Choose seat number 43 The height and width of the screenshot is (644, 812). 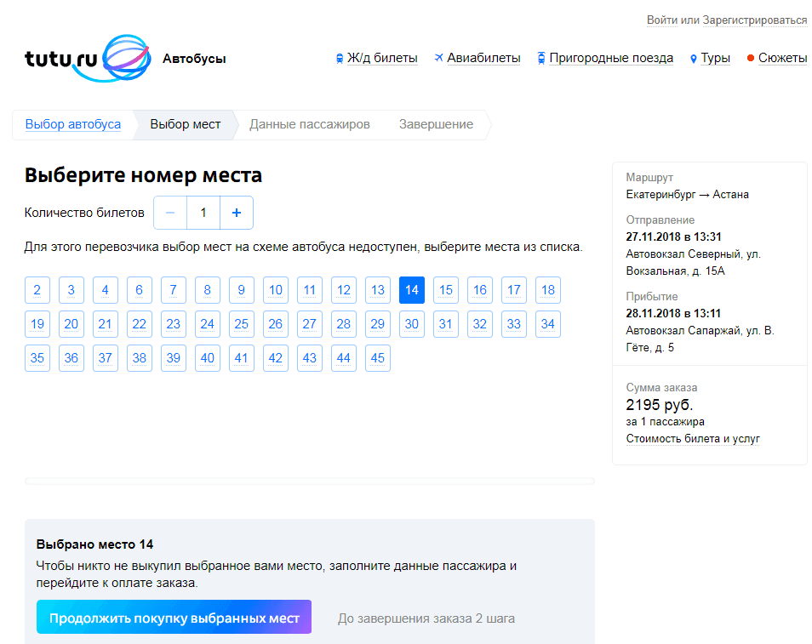(x=310, y=358)
